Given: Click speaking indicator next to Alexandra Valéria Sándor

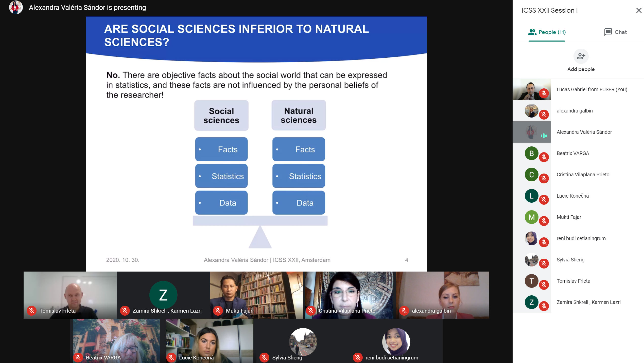Looking at the screenshot, I should pos(544,136).
